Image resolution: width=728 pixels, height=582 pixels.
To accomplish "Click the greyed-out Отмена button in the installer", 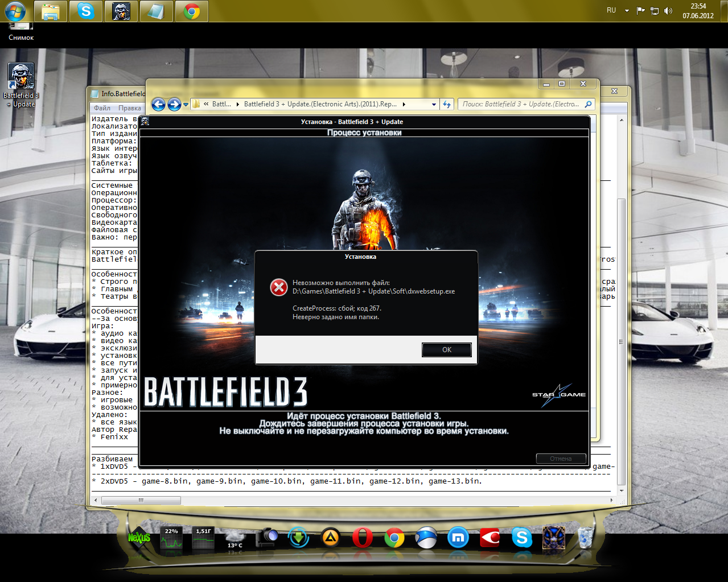I will tap(561, 459).
